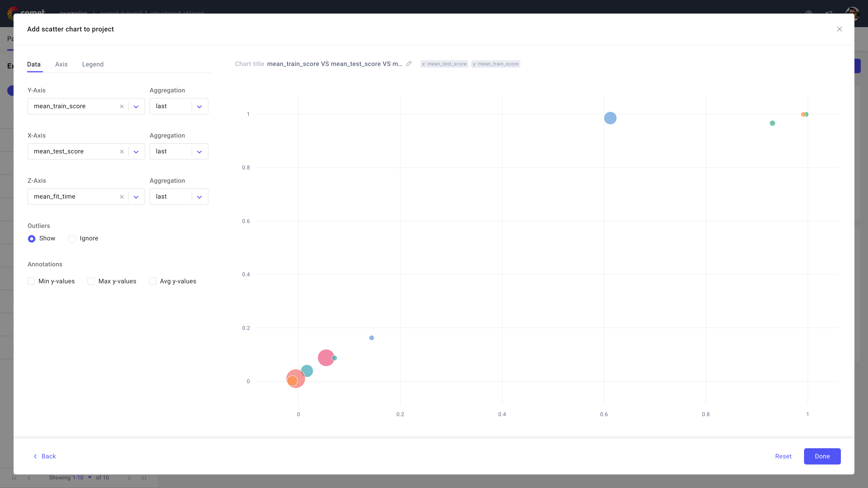Enable the Avg y-values annotation
The width and height of the screenshot is (868, 488).
coord(153,281)
